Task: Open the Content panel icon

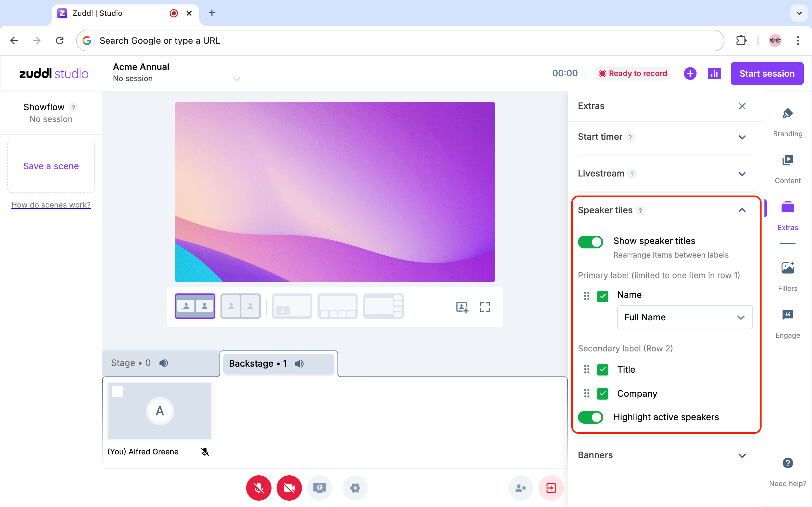Action: point(787,161)
